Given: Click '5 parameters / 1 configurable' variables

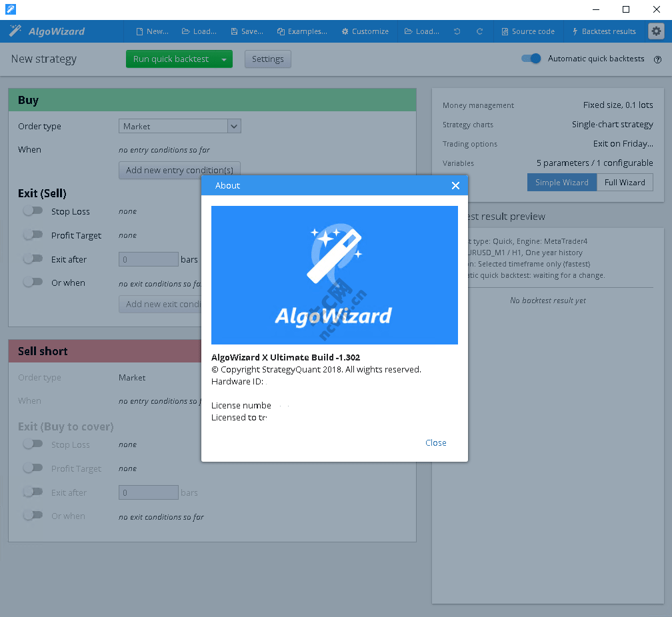Looking at the screenshot, I should point(595,163).
